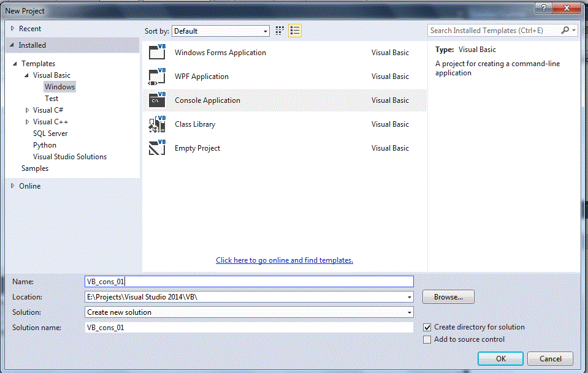Select the Empty Project template name
Screen dimensions: 588x373
pos(197,148)
